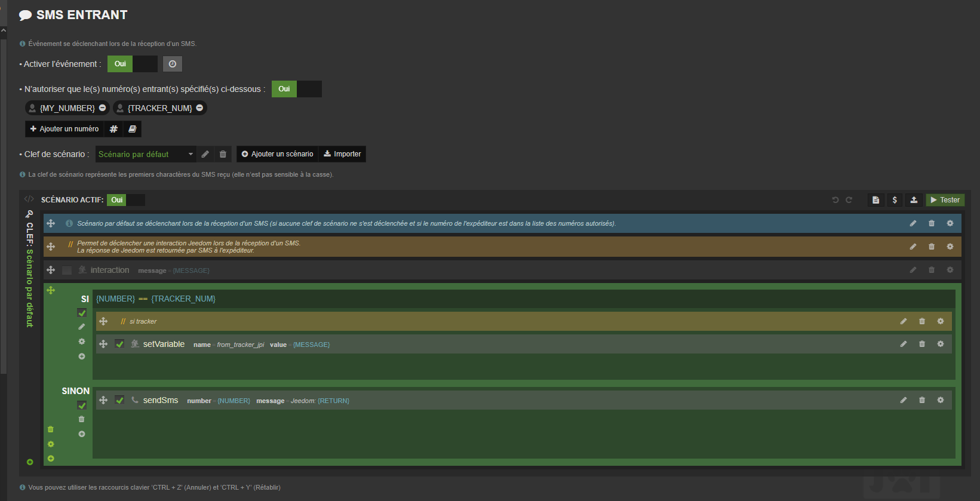980x501 pixels.
Task: Remove the {TRACKER_NUM} allowed number
Action: point(199,108)
